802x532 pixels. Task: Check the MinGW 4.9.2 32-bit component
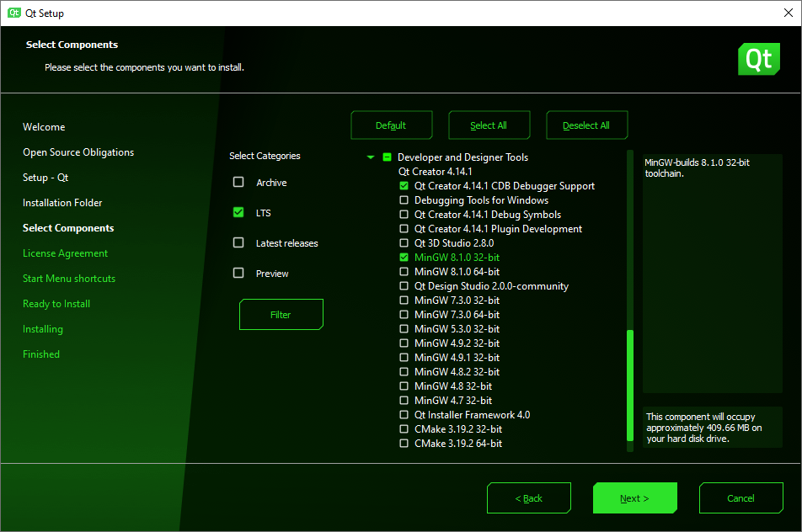coord(404,343)
